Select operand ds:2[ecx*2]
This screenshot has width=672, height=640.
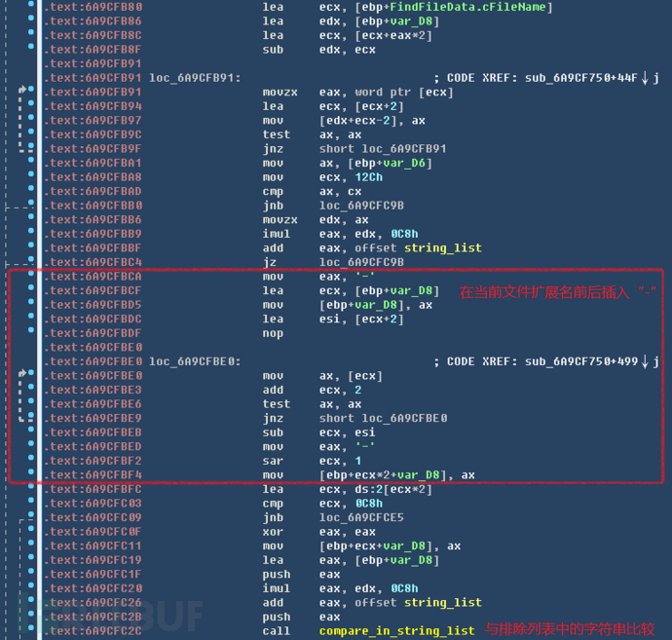393,490
